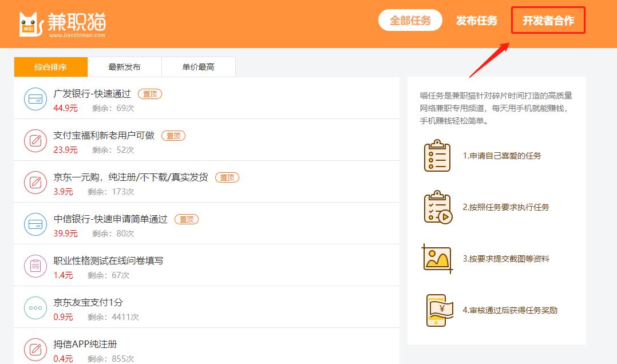Viewport: 617px width, 364px height.
Task: Click www.jianzhimao.com under the logo
Action: tap(77, 35)
